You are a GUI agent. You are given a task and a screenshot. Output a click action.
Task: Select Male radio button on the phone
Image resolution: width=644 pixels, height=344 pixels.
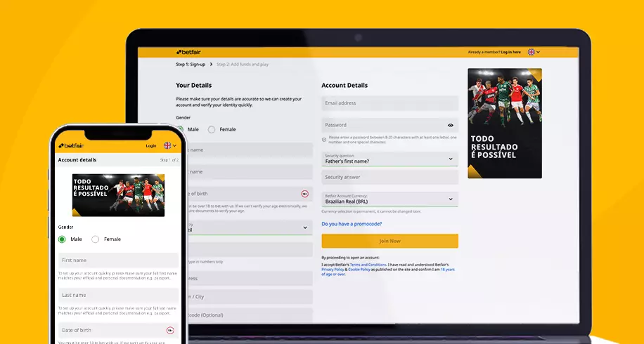coord(62,239)
